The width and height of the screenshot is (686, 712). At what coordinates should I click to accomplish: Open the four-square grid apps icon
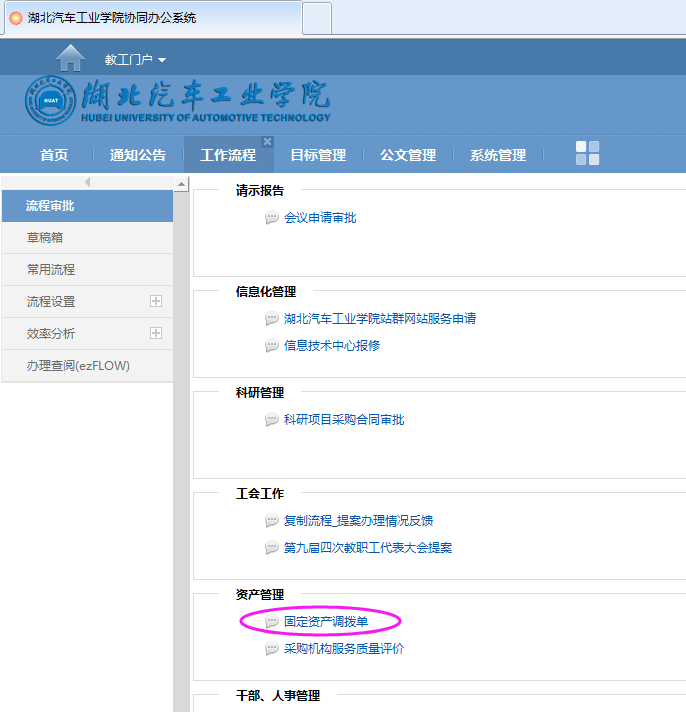(587, 153)
